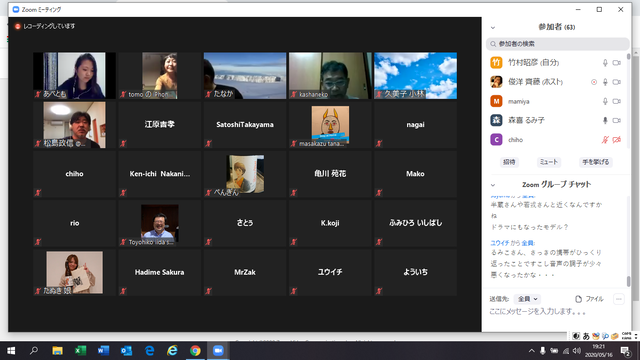Select the ふみひろ いしばし participant tile

click(x=416, y=223)
